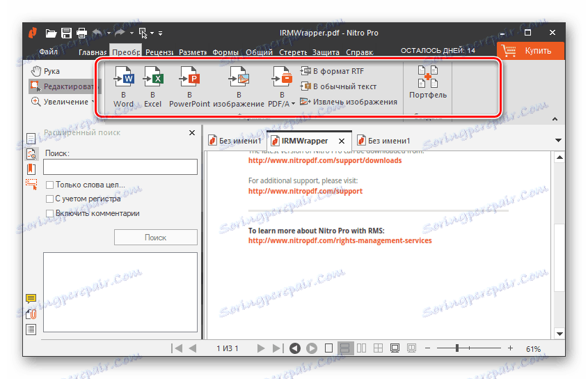Viewport: 588px width, 379px height.
Task: Open the comments panel icon
Action: click(31, 299)
